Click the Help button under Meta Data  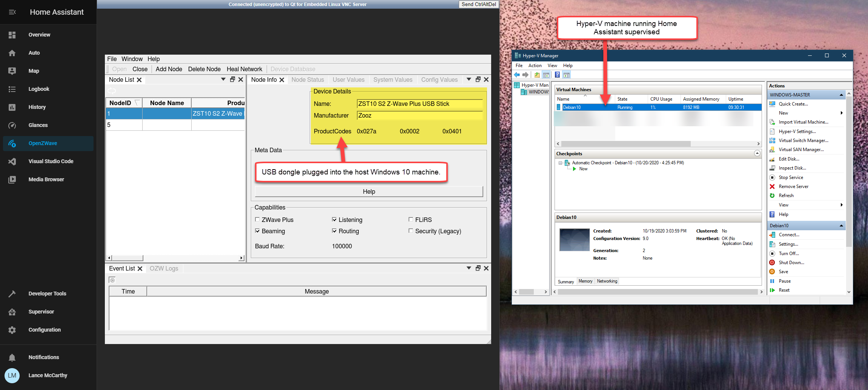(x=369, y=192)
